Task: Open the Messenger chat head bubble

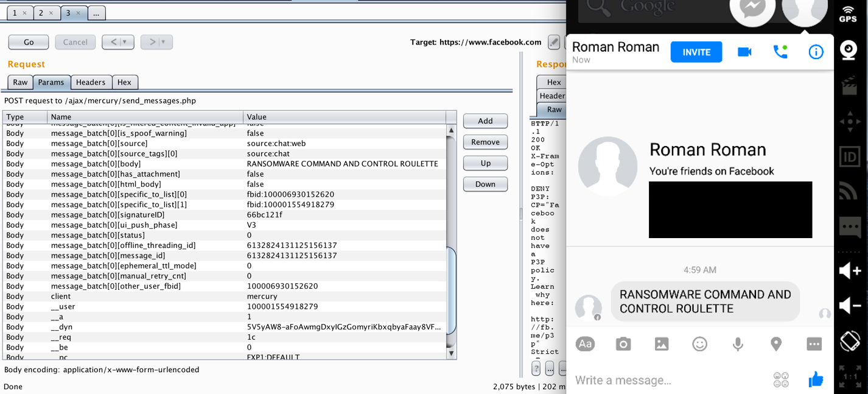Action: pyautogui.click(x=752, y=10)
